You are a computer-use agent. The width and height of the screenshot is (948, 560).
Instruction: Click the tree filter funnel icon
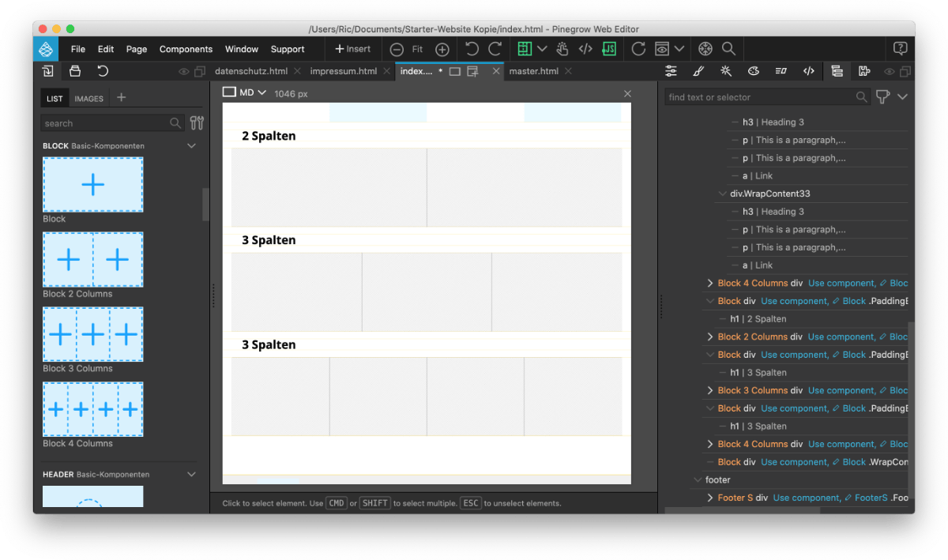882,97
